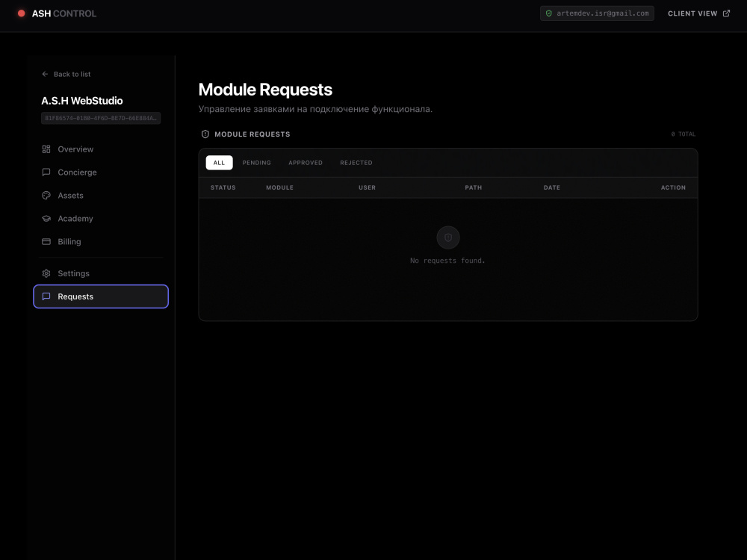747x560 pixels.
Task: Open the ASH CONTROL home title
Action: [63, 13]
